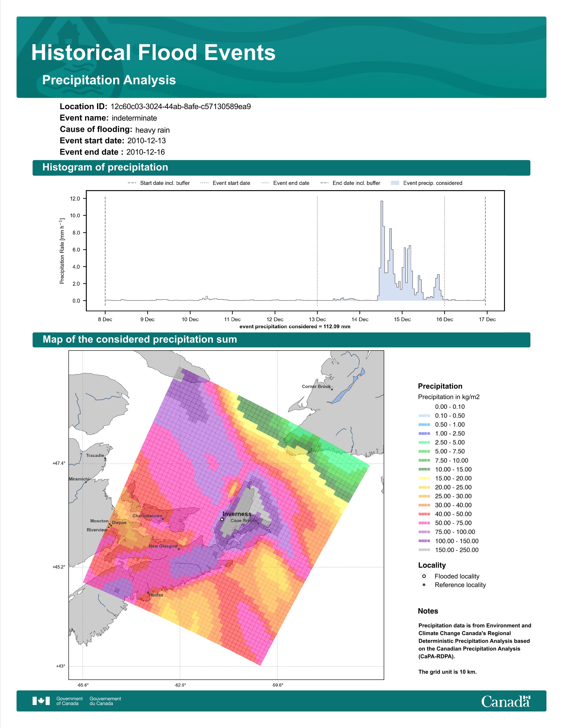Click the Precipitation in kg/m2 legend subtitle

click(x=449, y=397)
